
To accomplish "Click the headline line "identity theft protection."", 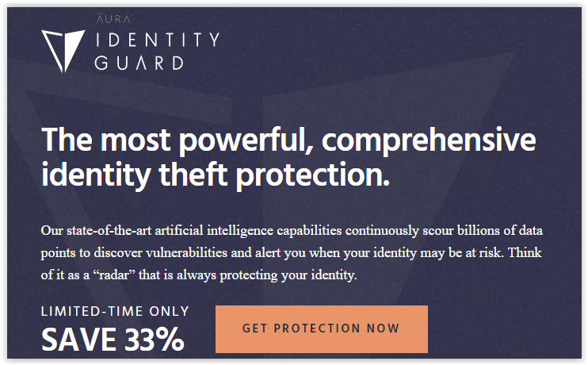I will [216, 175].
